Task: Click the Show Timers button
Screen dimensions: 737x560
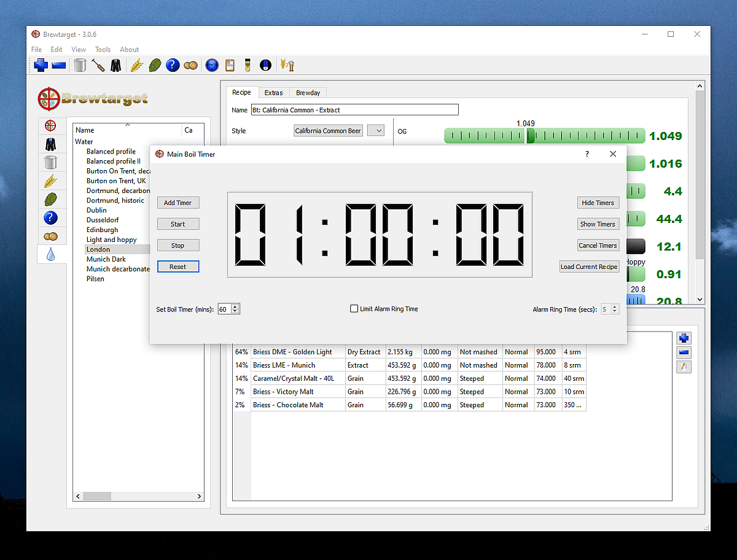Action: 598,224
